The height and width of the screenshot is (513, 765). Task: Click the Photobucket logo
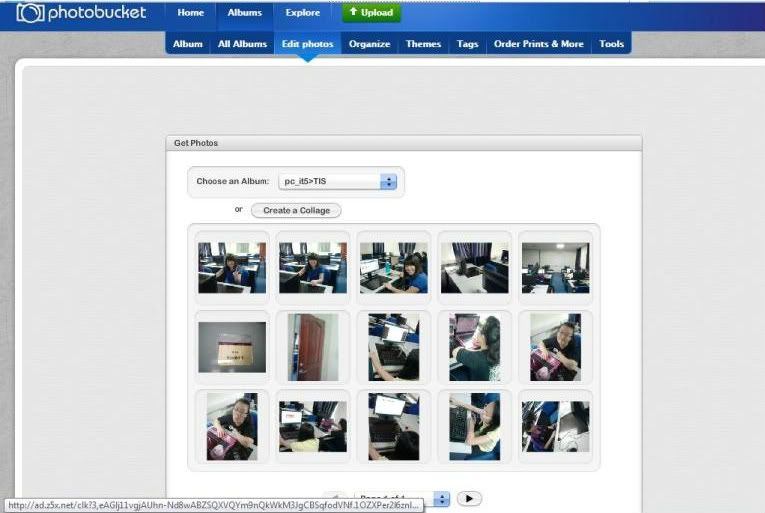click(81, 13)
